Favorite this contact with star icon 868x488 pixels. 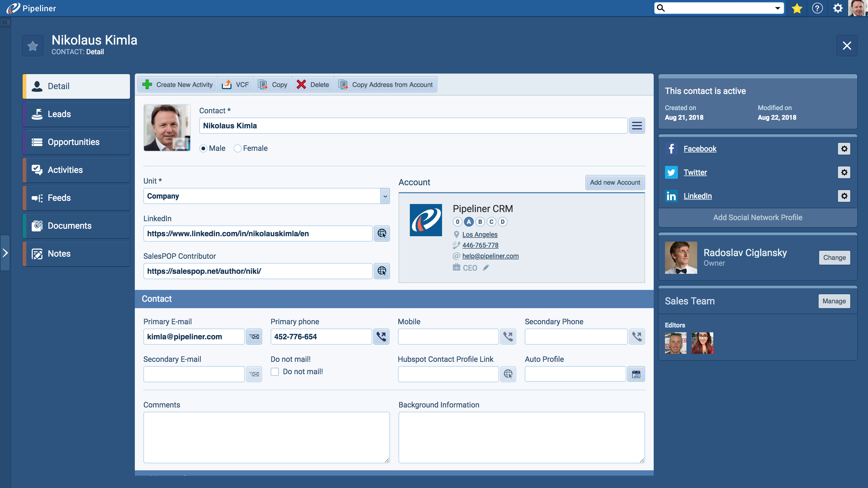pos(33,46)
